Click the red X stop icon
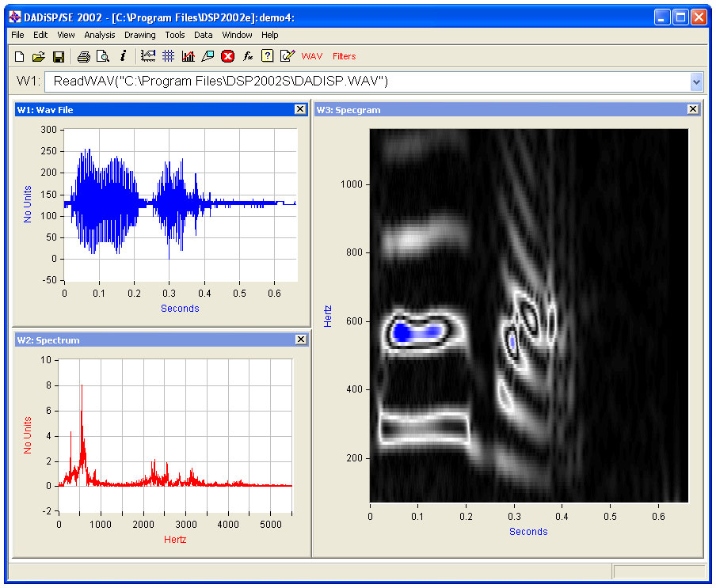716x588 pixels. pos(227,56)
